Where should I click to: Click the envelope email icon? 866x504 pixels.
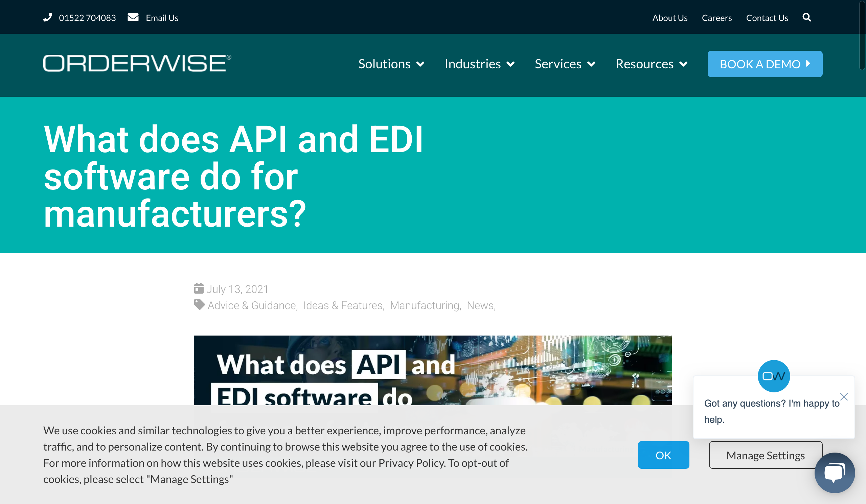[x=133, y=18]
